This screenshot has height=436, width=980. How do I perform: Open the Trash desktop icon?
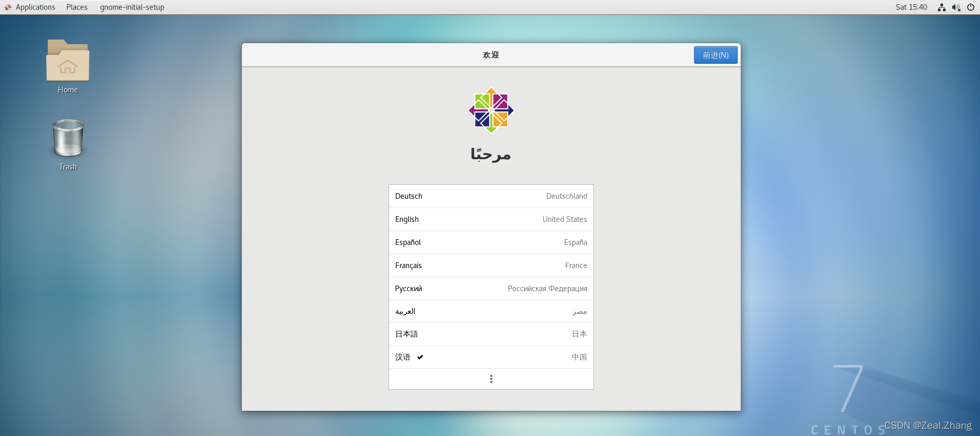(68, 139)
